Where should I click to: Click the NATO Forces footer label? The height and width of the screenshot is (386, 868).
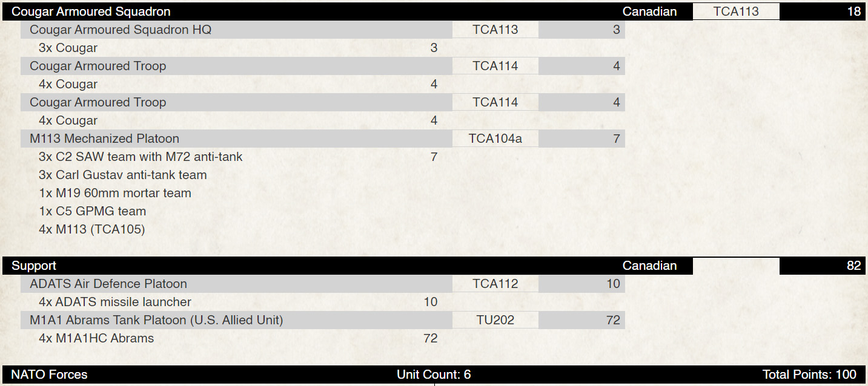(49, 375)
